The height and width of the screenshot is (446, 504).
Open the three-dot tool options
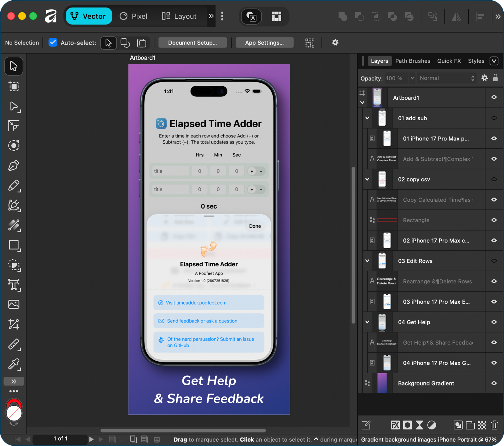14,391
